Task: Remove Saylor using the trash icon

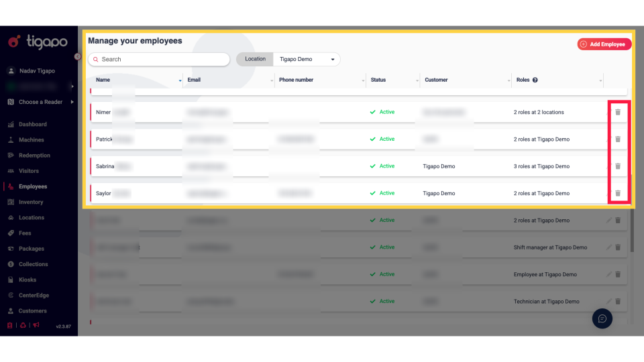Action: coord(618,193)
